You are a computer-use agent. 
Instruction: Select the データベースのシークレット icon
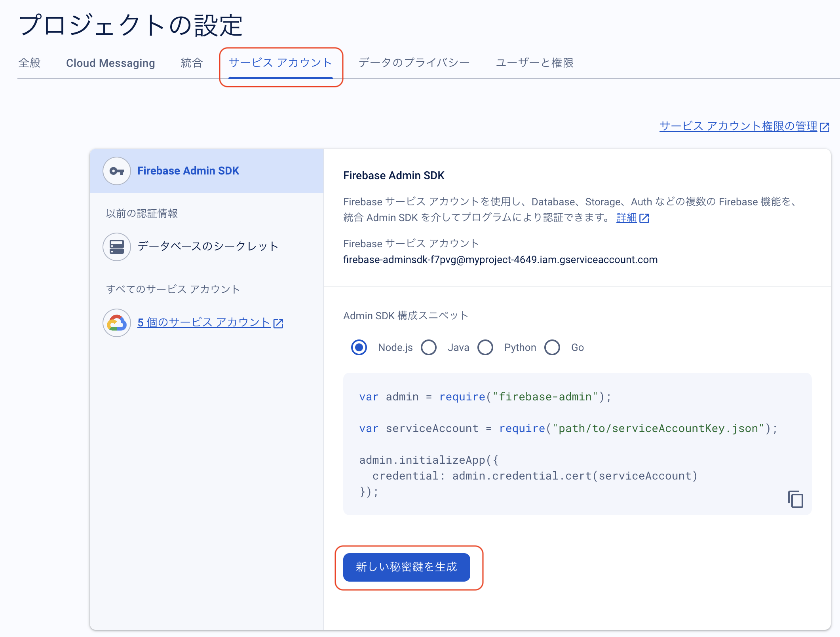(x=116, y=246)
